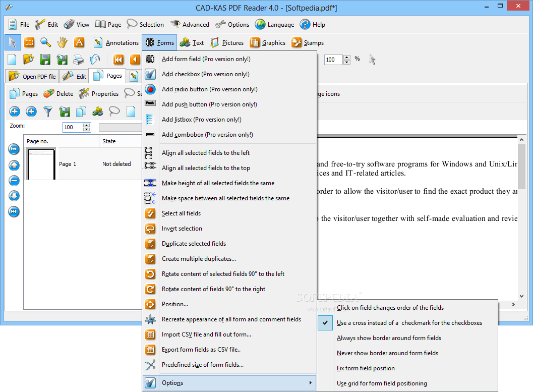Click the undo arrow icon
The image size is (533, 392).
[95, 60]
